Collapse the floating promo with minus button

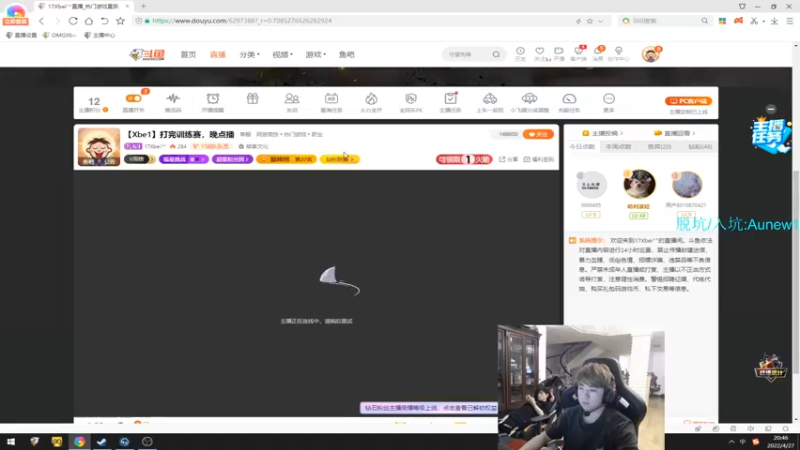[771, 109]
